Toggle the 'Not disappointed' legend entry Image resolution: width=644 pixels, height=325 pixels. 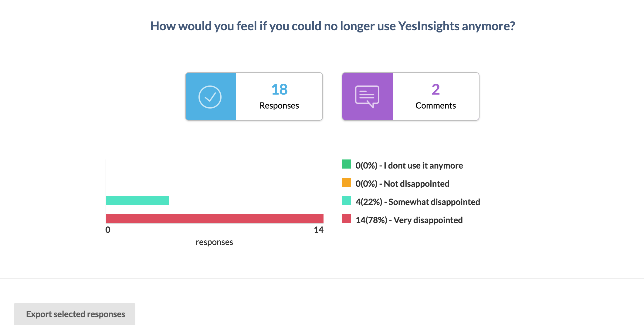point(402,183)
